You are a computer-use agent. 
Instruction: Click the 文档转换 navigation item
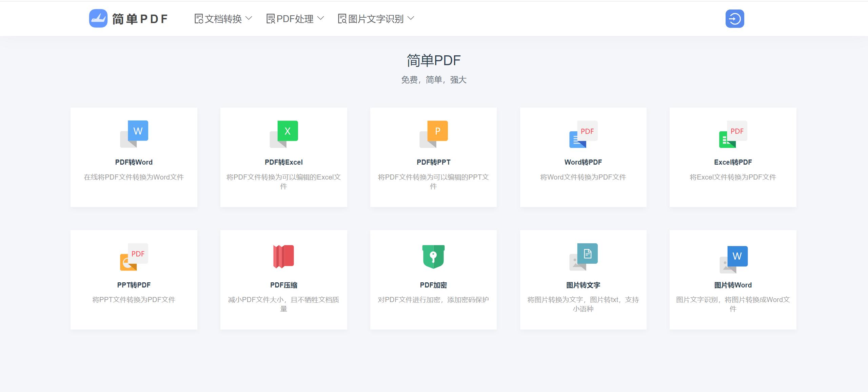pos(222,18)
